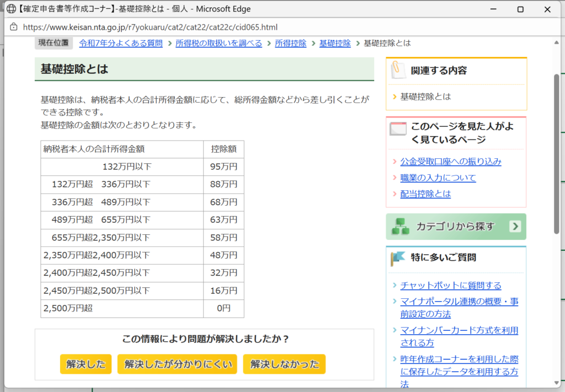Click the paperclip notepad icon beside 関連する内容
The height and width of the screenshot is (392, 565).
pyautogui.click(x=397, y=70)
